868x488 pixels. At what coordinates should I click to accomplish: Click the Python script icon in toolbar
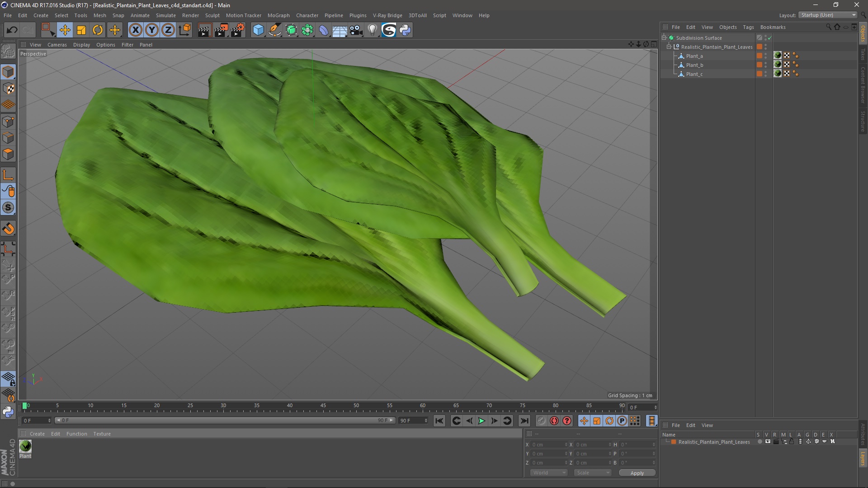coord(405,30)
